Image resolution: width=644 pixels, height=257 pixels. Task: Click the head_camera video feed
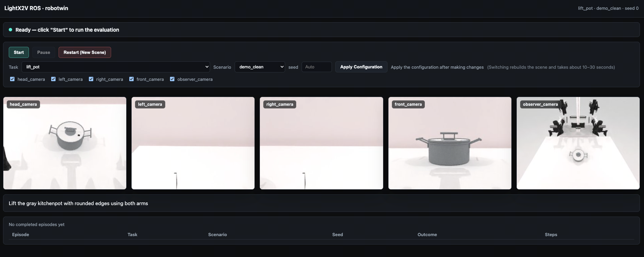65,143
